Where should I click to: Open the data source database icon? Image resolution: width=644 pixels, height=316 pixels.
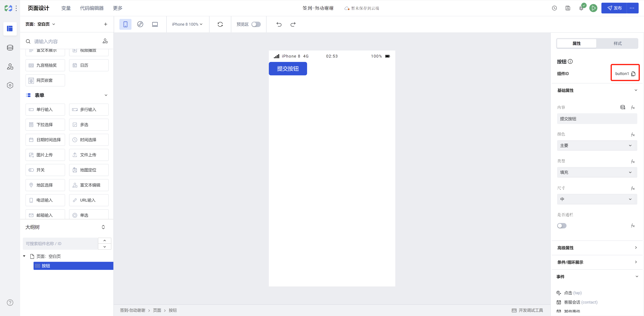coord(10,47)
